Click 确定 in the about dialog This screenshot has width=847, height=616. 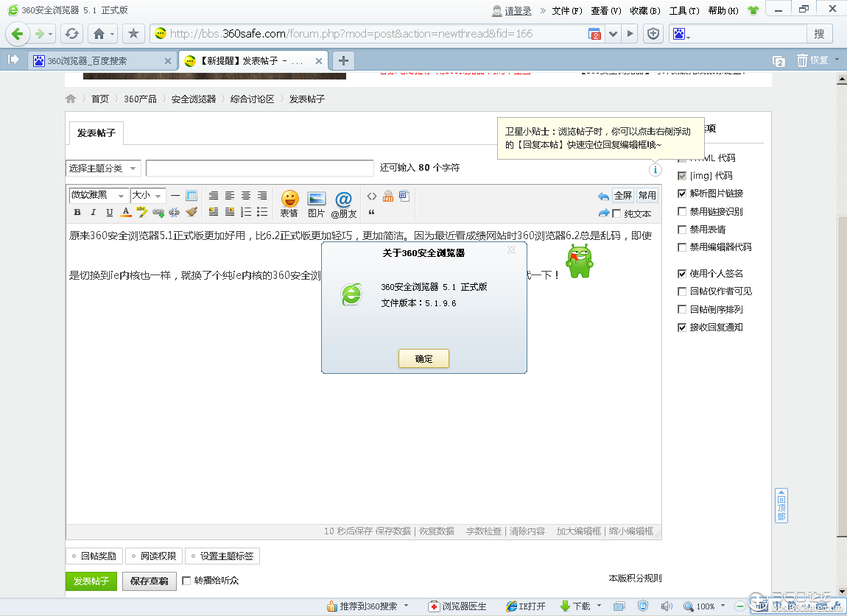coord(423,358)
